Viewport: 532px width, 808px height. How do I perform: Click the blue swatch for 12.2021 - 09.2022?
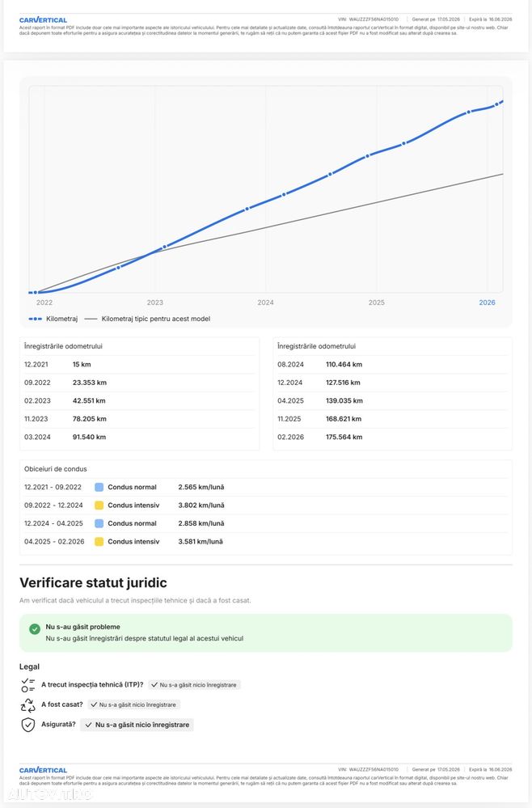(99, 487)
